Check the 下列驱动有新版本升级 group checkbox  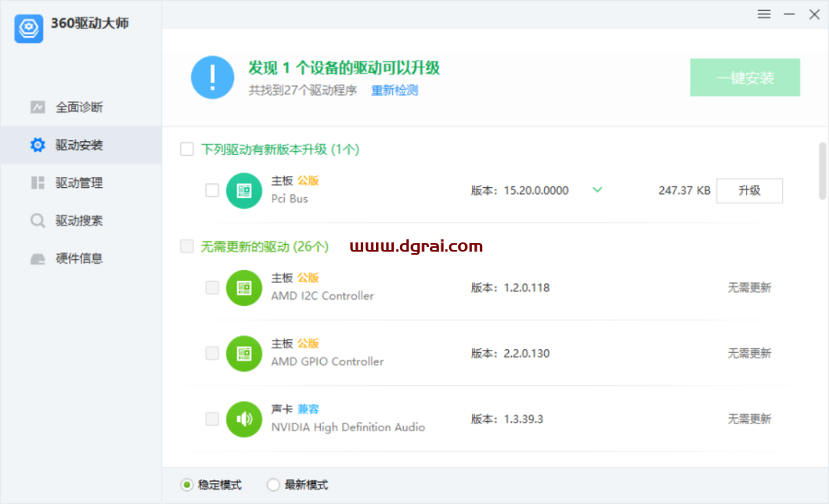pyautogui.click(x=187, y=149)
